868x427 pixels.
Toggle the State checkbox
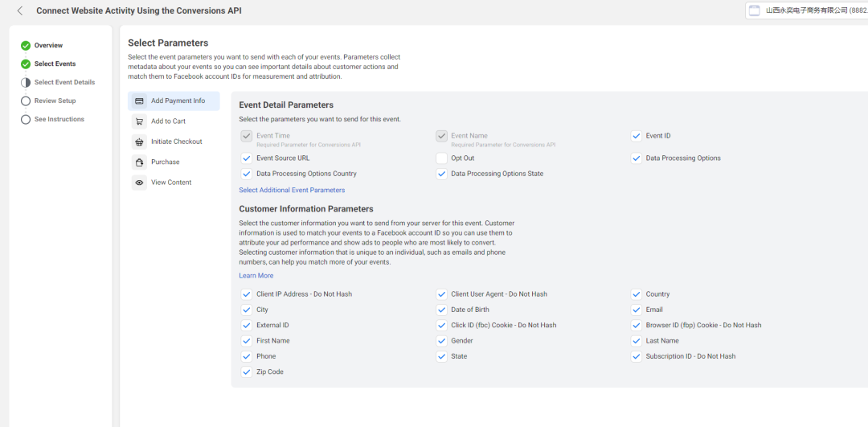coord(442,356)
